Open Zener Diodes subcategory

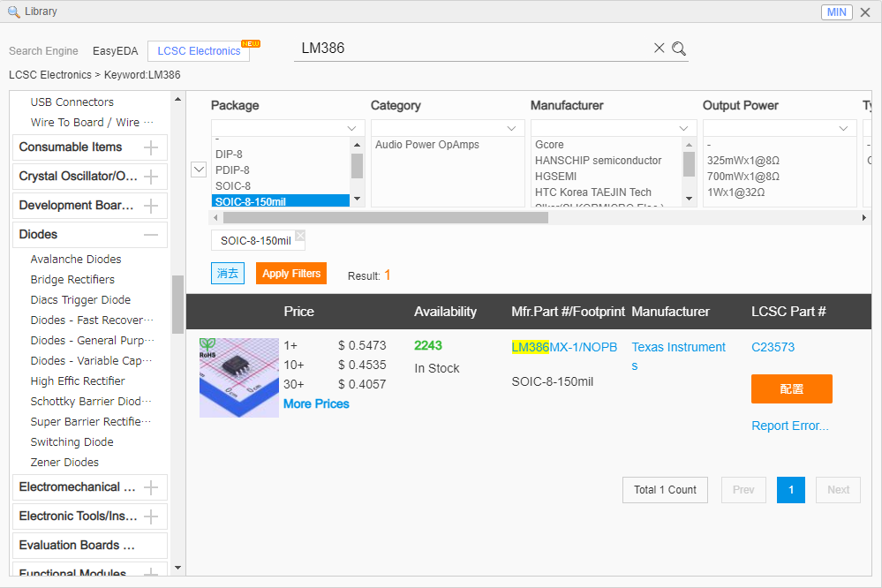(64, 462)
